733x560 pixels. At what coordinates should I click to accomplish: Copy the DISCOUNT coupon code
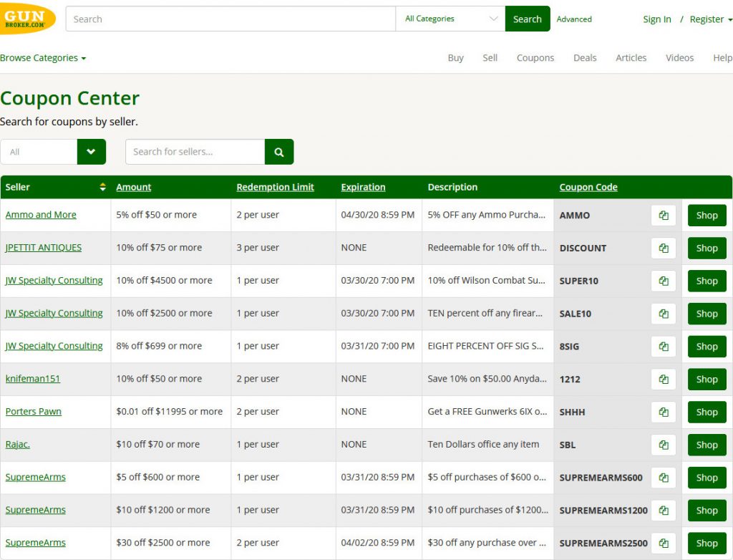click(x=664, y=248)
